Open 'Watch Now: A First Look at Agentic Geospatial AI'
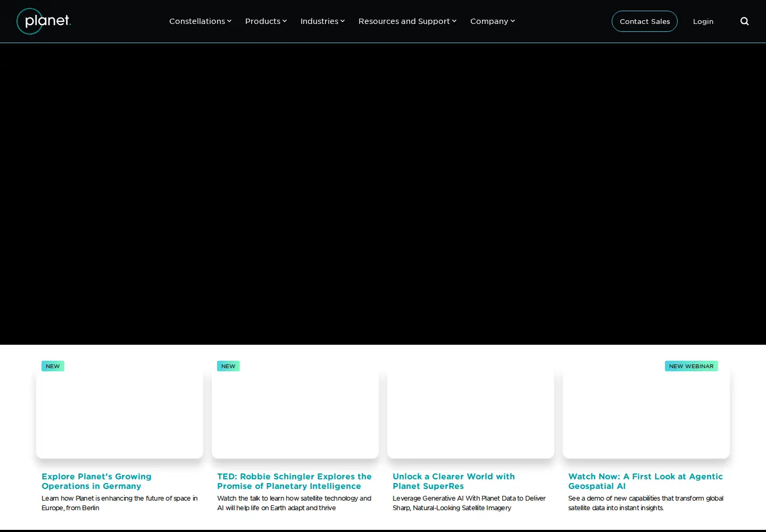This screenshot has height=532, width=766. [x=645, y=481]
